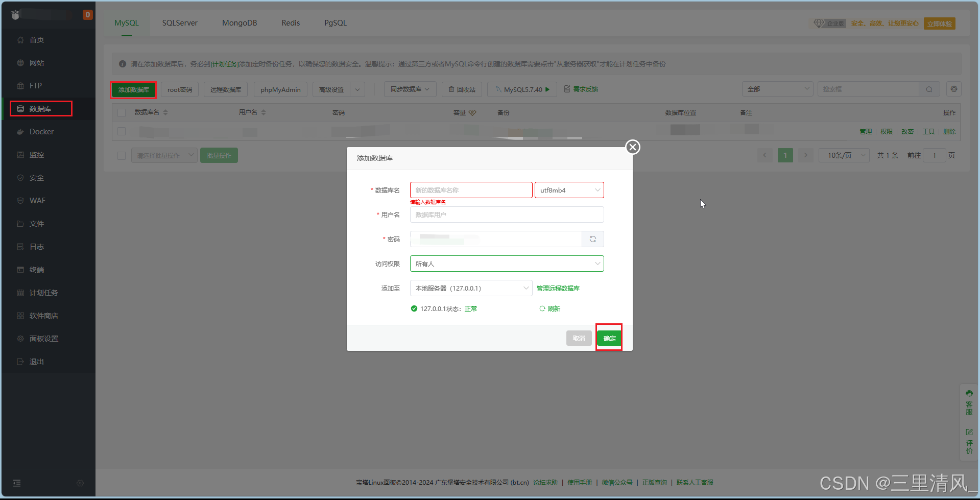The height and width of the screenshot is (500, 980).
Task: Click into the 搜索框 search field
Action: point(868,89)
